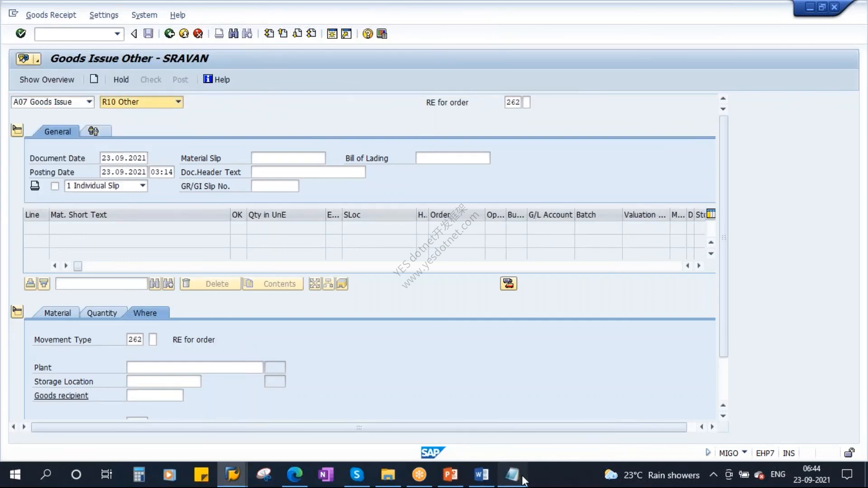Open the System menu

pos(144,15)
